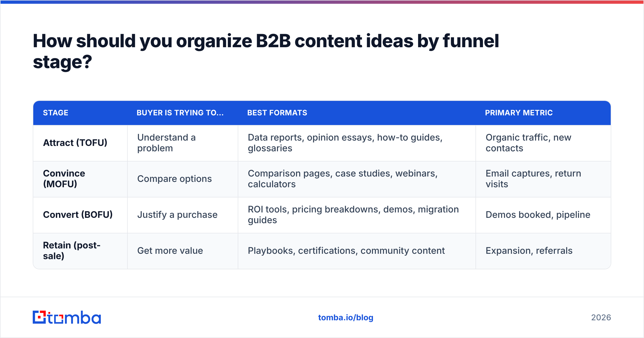Image resolution: width=644 pixels, height=338 pixels.
Task: Click the 'Organic traffic, new contacts' cell
Action: click(x=543, y=143)
